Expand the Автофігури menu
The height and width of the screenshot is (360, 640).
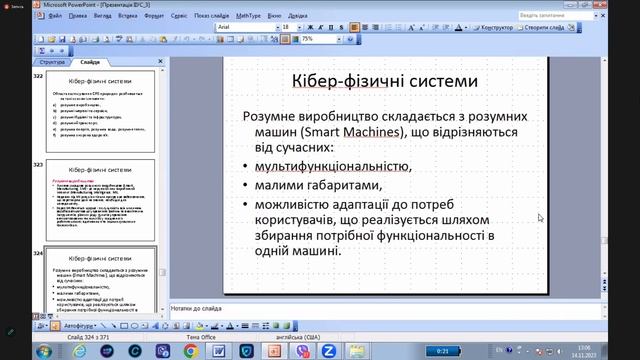(80, 326)
